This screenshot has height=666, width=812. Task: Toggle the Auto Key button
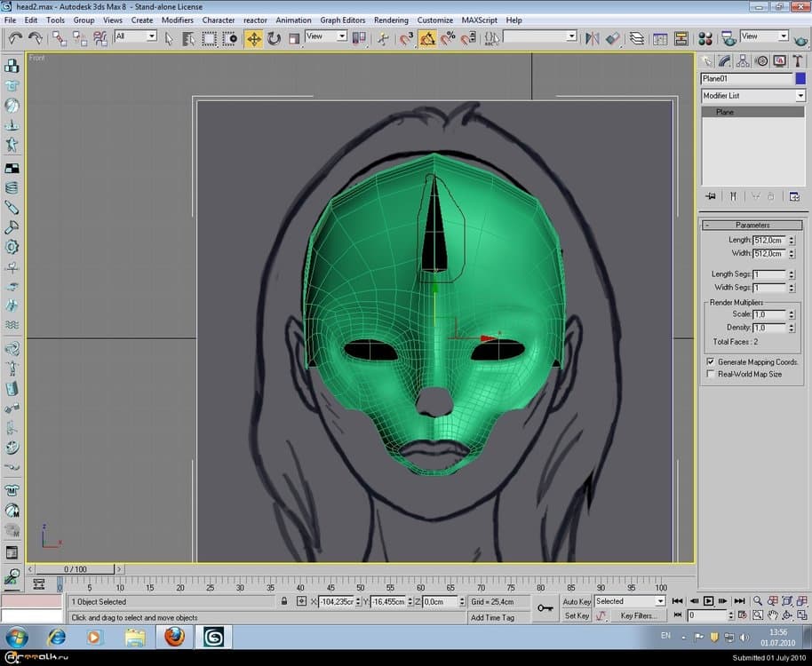(x=577, y=601)
